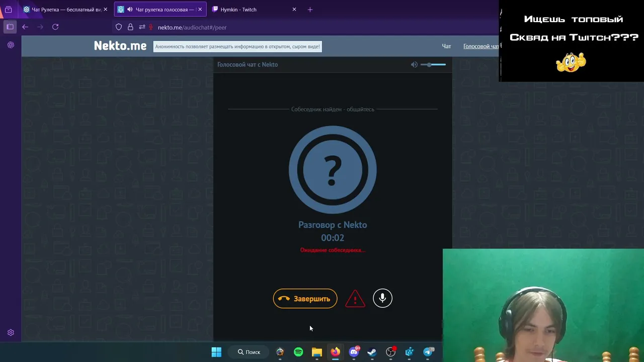Switch to the Чат рулетка голосовая tab
The width and height of the screenshot is (644, 362).
click(160, 10)
